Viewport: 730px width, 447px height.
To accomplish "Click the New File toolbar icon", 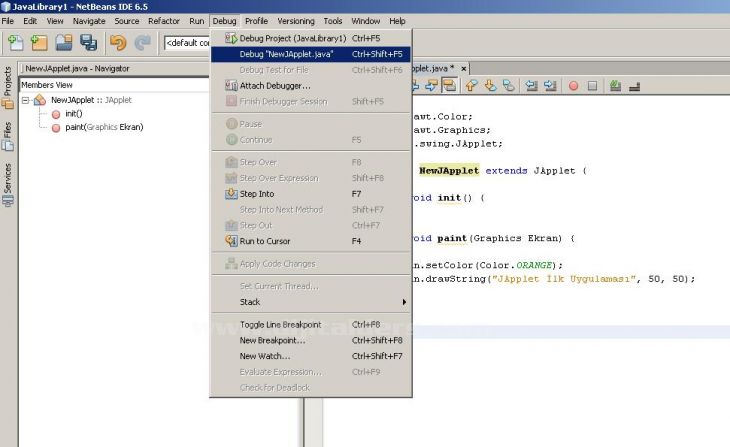I will 15,43.
